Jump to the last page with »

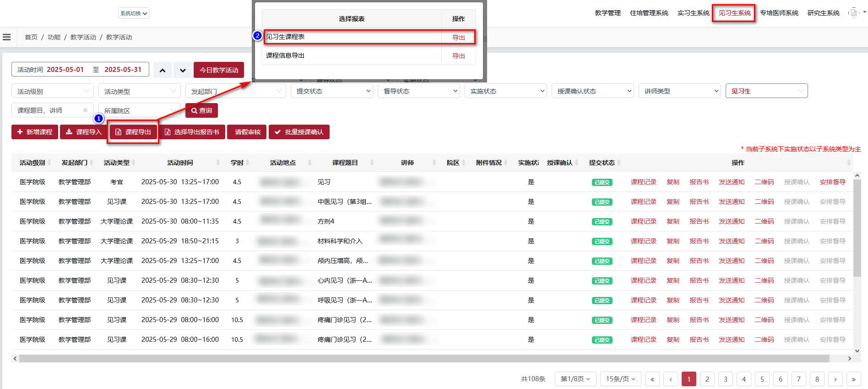(854, 379)
